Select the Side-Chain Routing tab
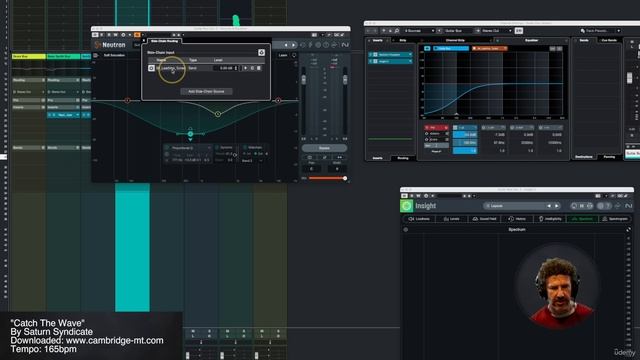Image resolution: width=640 pixels, height=360 pixels. pos(164,41)
